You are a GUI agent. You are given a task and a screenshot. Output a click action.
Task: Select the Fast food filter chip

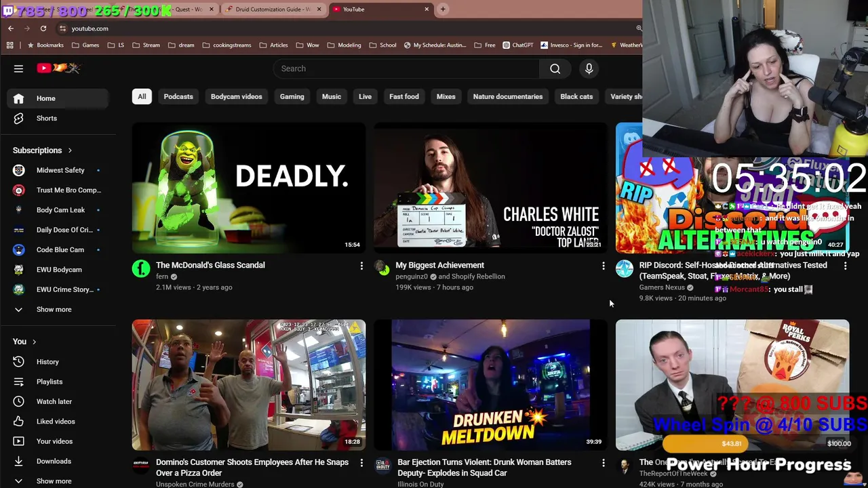404,96
